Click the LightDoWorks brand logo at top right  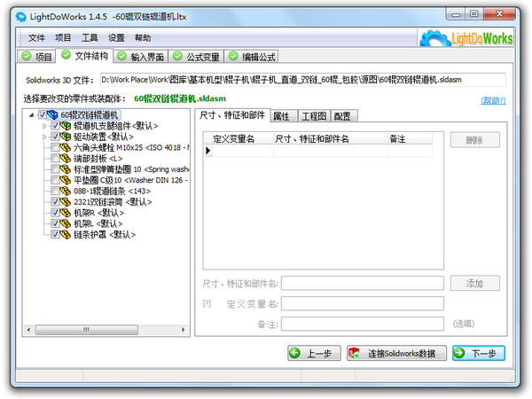(x=466, y=38)
